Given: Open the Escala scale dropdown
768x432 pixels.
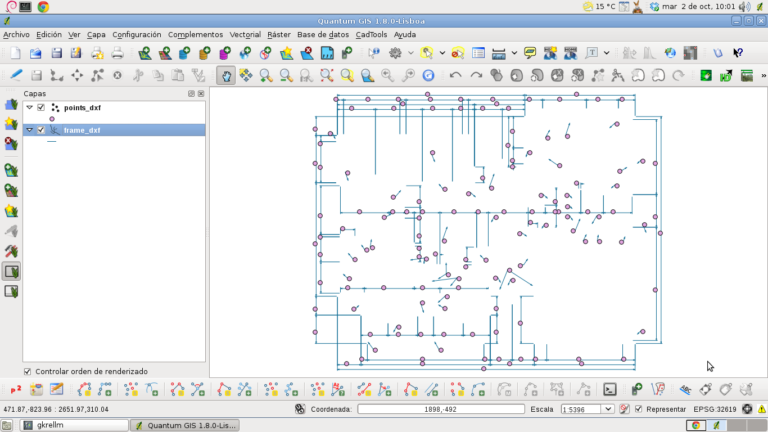Looking at the screenshot, I should pos(609,409).
